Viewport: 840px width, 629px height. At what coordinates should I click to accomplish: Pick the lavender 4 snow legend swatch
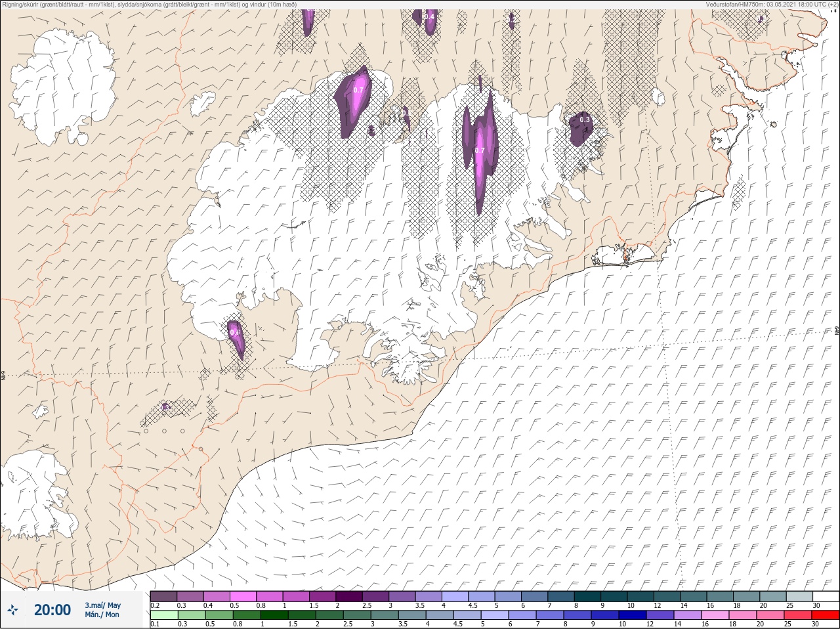pyautogui.click(x=455, y=596)
